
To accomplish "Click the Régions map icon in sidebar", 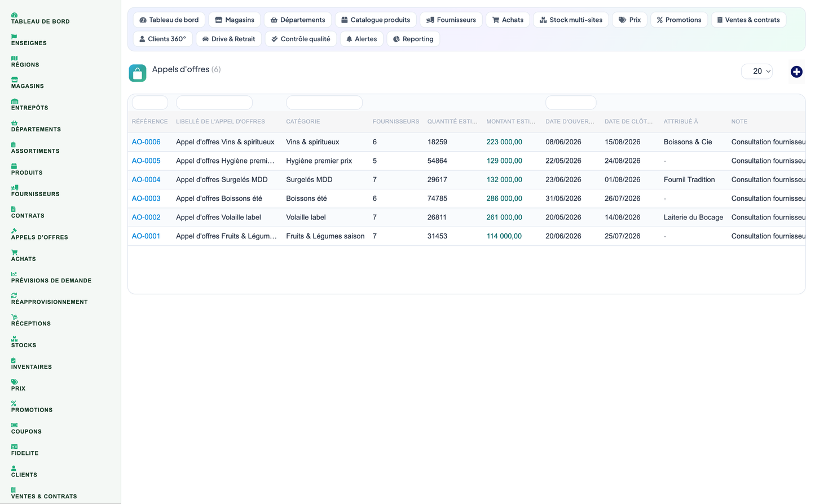I will [14, 58].
